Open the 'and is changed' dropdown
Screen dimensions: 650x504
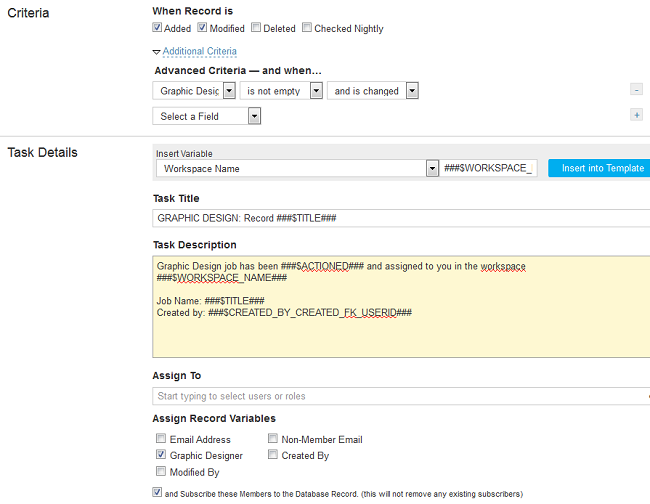(x=411, y=91)
